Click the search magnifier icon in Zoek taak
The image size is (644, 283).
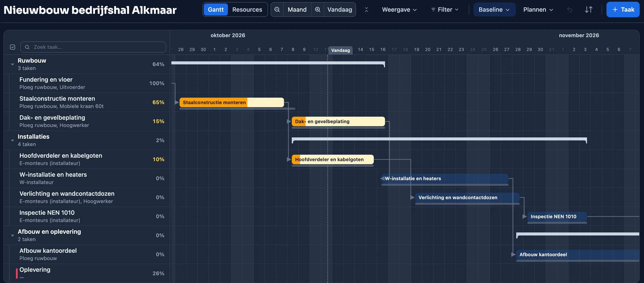coord(27,47)
